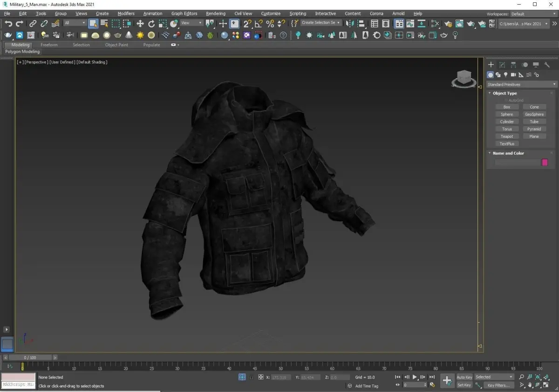The height and width of the screenshot is (392, 559).
Task: Select the Move transform tool
Action: pyautogui.click(x=140, y=23)
